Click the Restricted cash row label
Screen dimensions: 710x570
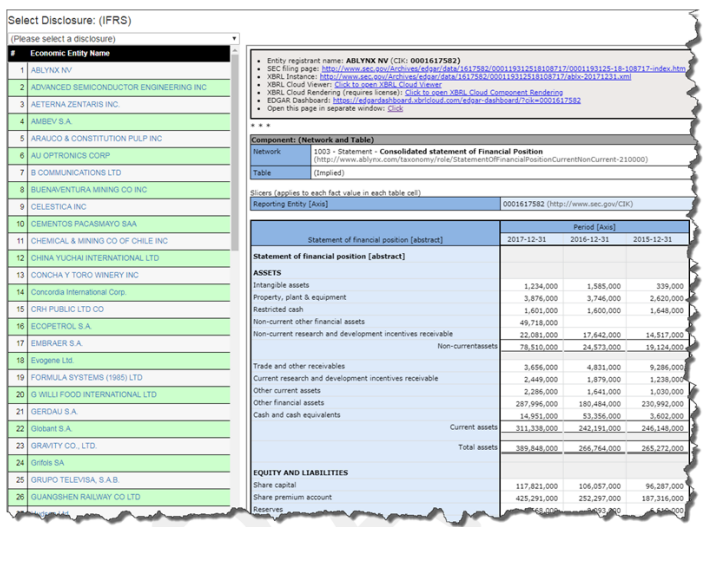[278, 310]
